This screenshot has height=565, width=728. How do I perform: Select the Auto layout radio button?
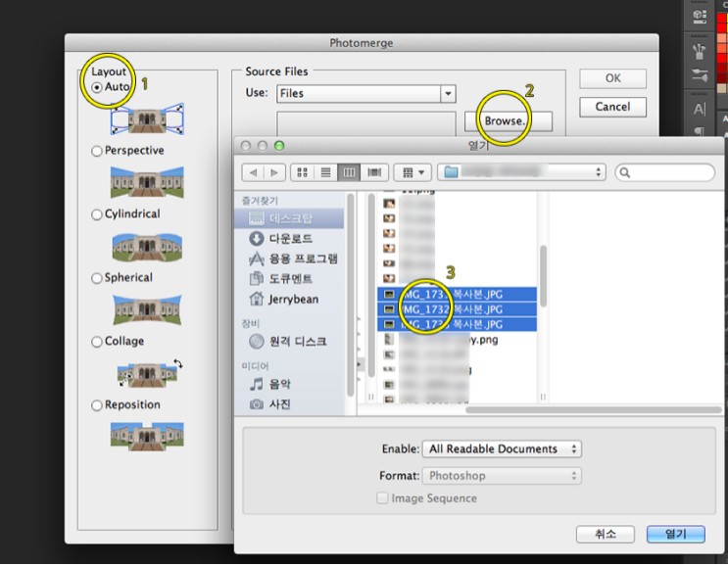97,87
